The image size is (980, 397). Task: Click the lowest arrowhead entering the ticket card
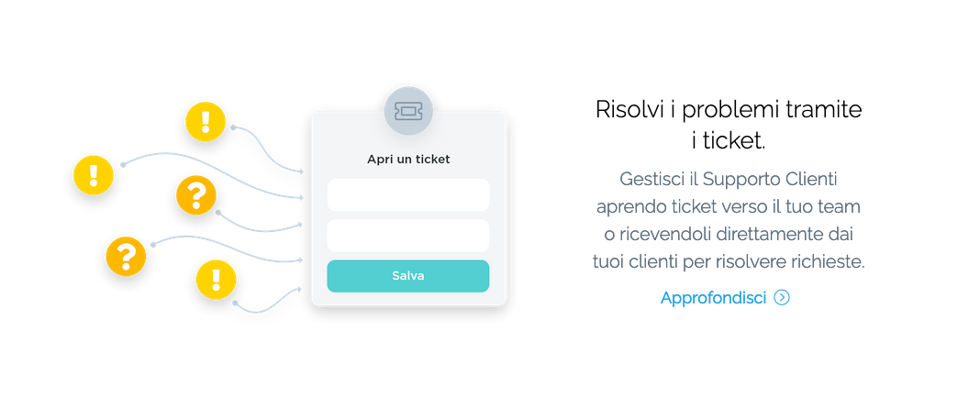coord(300,289)
